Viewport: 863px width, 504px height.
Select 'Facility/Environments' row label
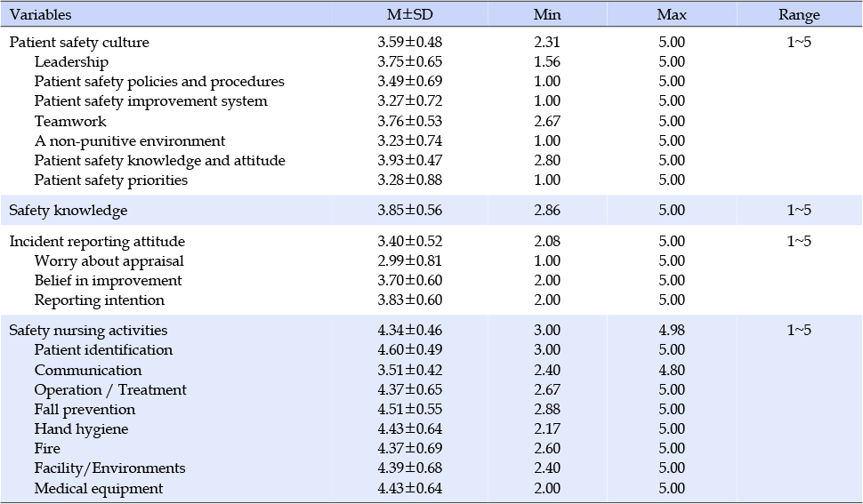pos(109,468)
